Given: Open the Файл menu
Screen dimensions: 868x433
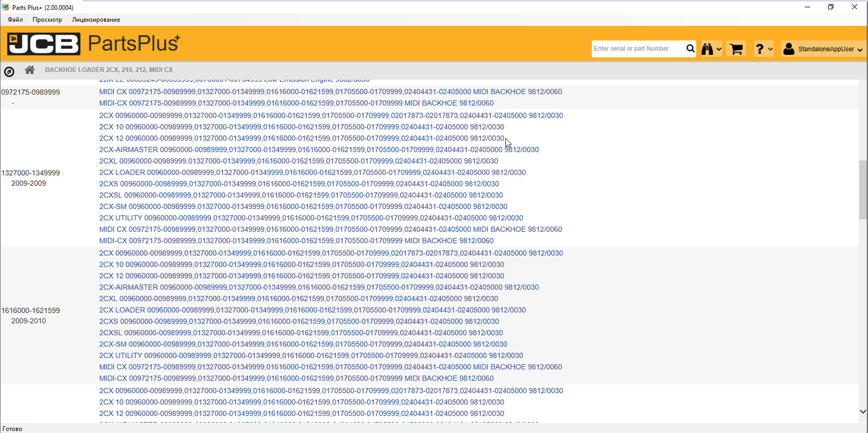Looking at the screenshot, I should point(15,20).
